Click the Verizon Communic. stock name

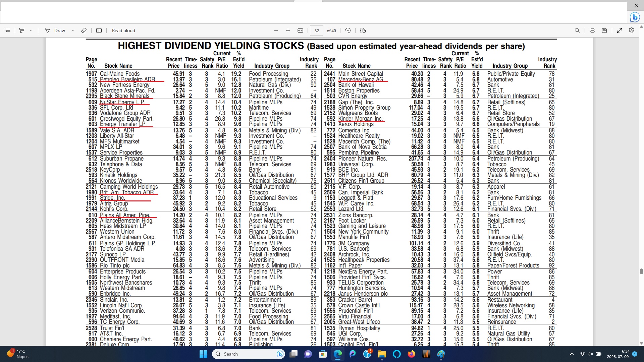click(122, 311)
